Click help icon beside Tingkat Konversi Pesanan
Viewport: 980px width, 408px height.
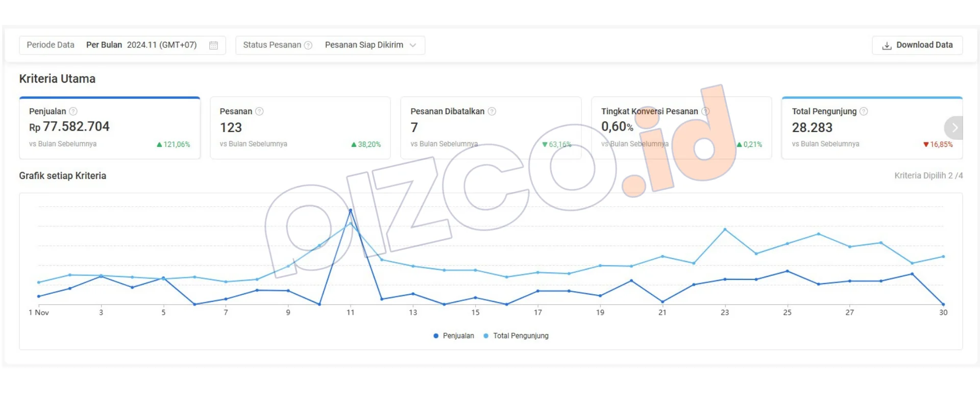705,111
